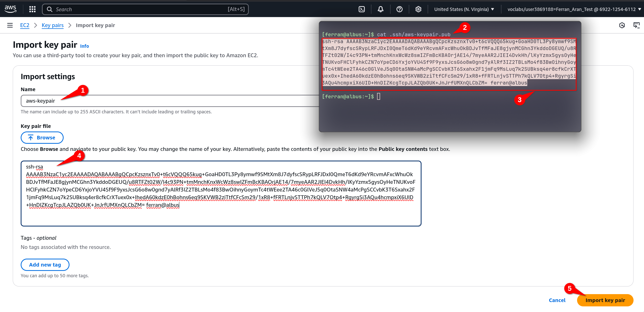The image size is (644, 312).
Task: Open the United States (N. Virginia) region dropdown
Action: 464,9
